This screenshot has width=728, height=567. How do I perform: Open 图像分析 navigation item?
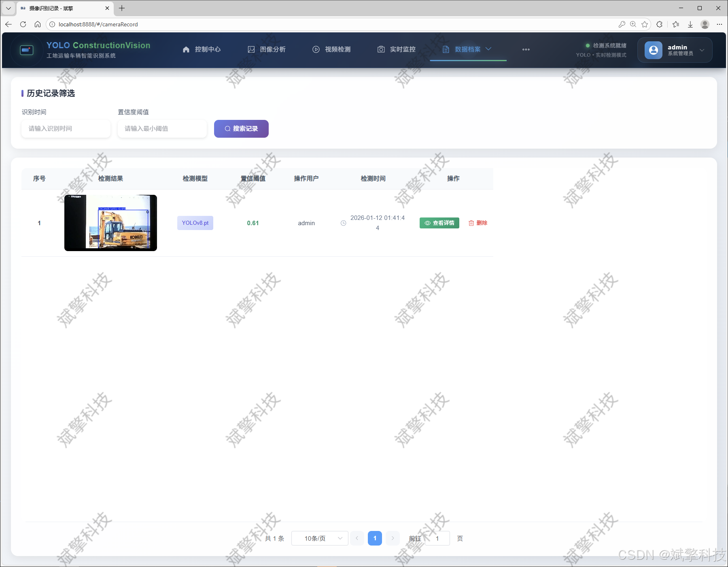click(x=267, y=49)
